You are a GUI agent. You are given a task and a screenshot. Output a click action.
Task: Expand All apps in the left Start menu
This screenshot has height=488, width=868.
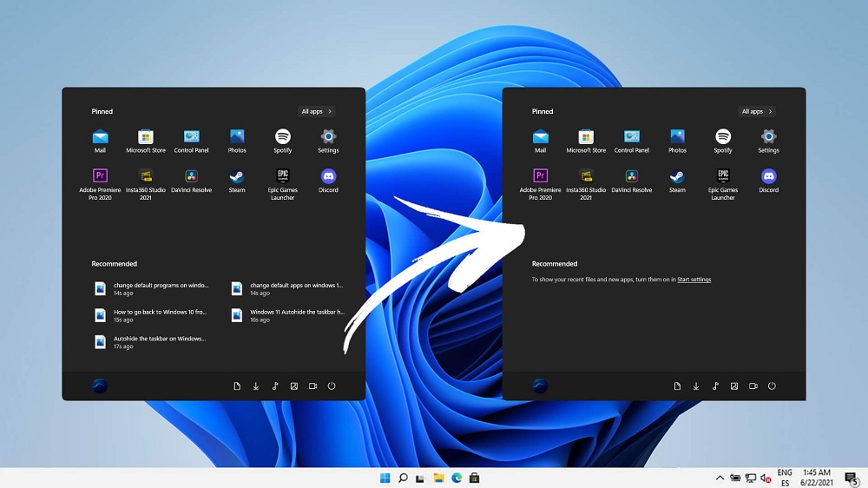(316, 112)
